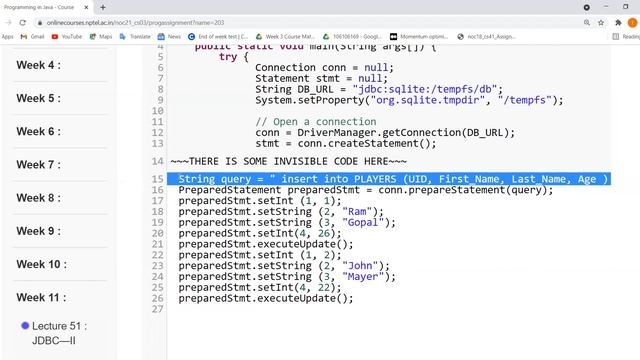Screen dimensions: 640x360
Task: Select highlighted line 15 String query
Action: [x=389, y=179]
